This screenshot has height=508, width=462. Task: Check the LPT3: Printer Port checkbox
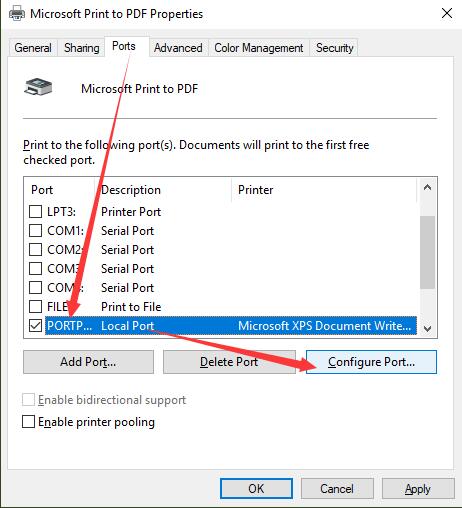pos(35,211)
